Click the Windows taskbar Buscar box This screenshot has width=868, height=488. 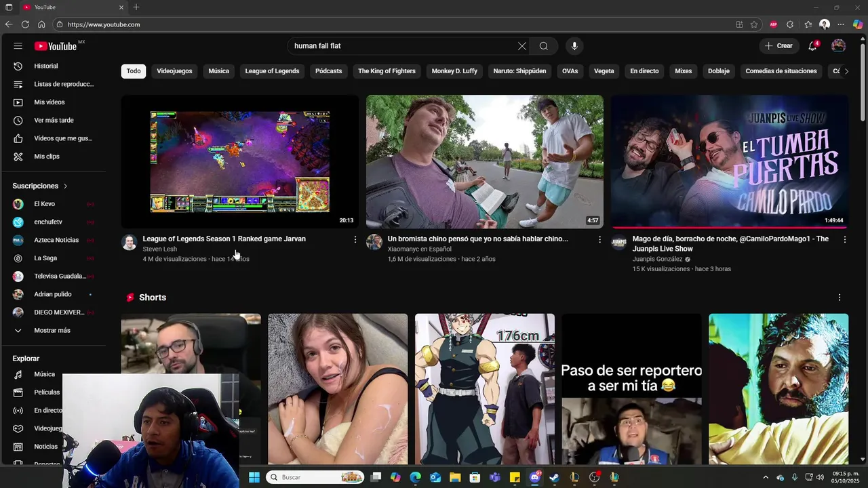click(315, 477)
